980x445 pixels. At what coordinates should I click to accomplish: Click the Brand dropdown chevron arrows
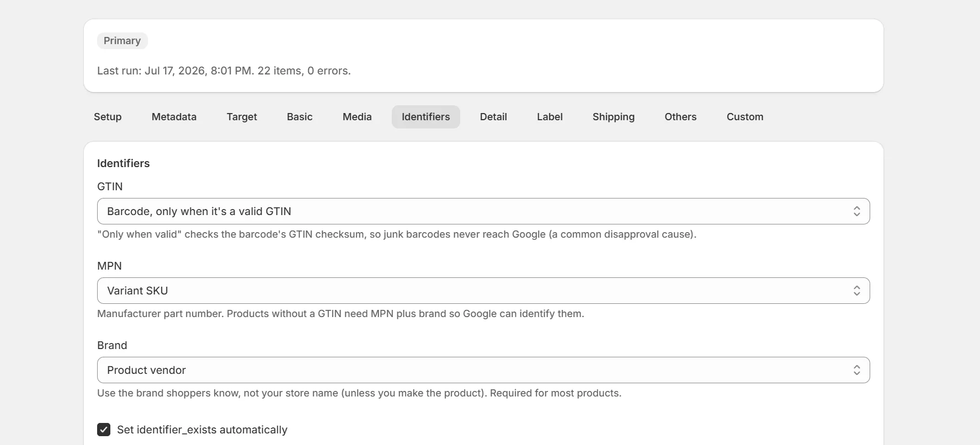[x=856, y=370]
